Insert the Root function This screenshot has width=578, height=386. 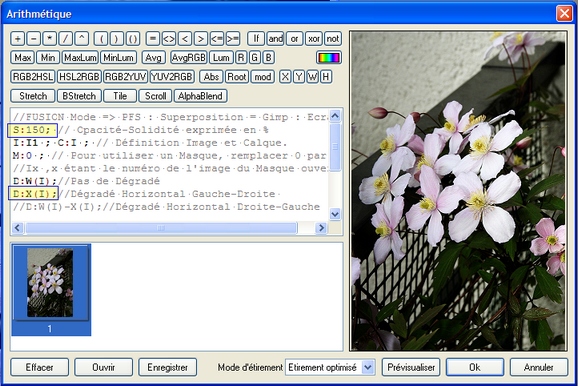pos(237,77)
